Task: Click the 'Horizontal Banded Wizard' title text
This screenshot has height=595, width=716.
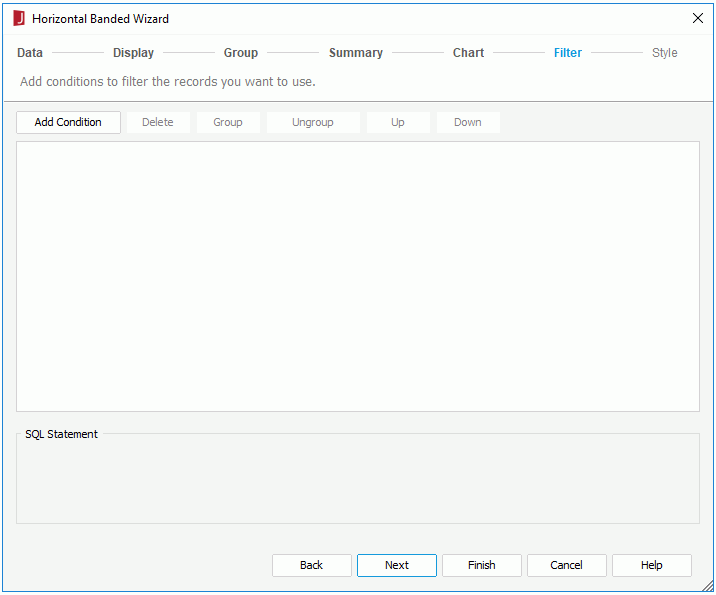Action: click(x=100, y=19)
